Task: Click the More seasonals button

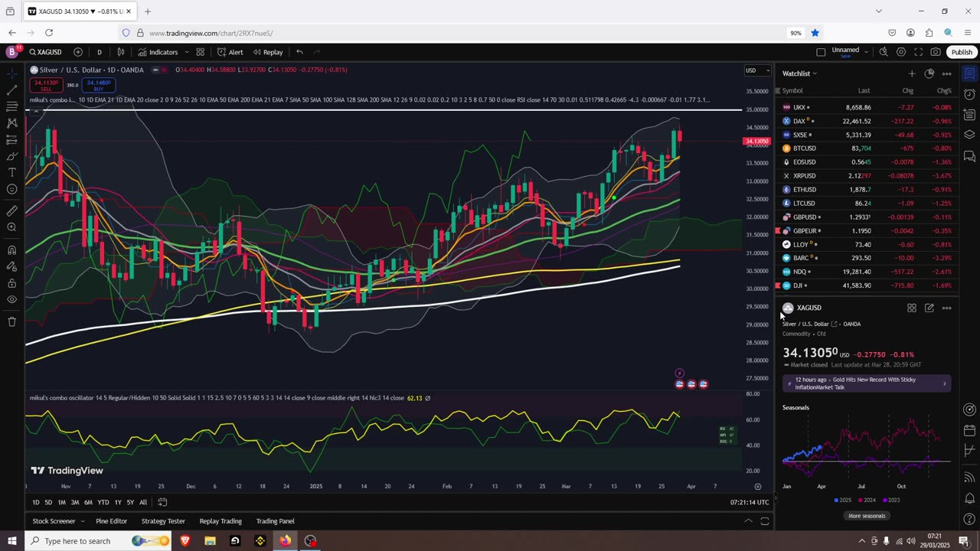Action: (x=867, y=516)
